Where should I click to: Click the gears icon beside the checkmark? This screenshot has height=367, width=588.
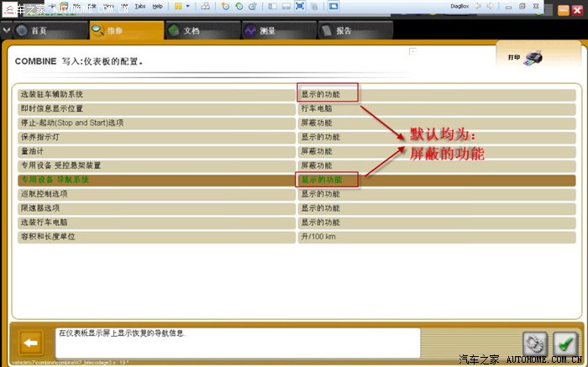coord(535,343)
